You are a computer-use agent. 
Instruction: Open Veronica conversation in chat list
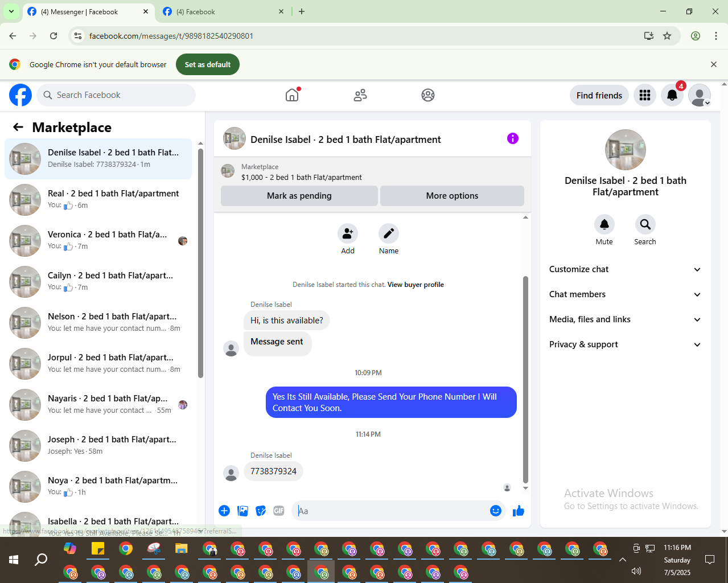click(98, 241)
